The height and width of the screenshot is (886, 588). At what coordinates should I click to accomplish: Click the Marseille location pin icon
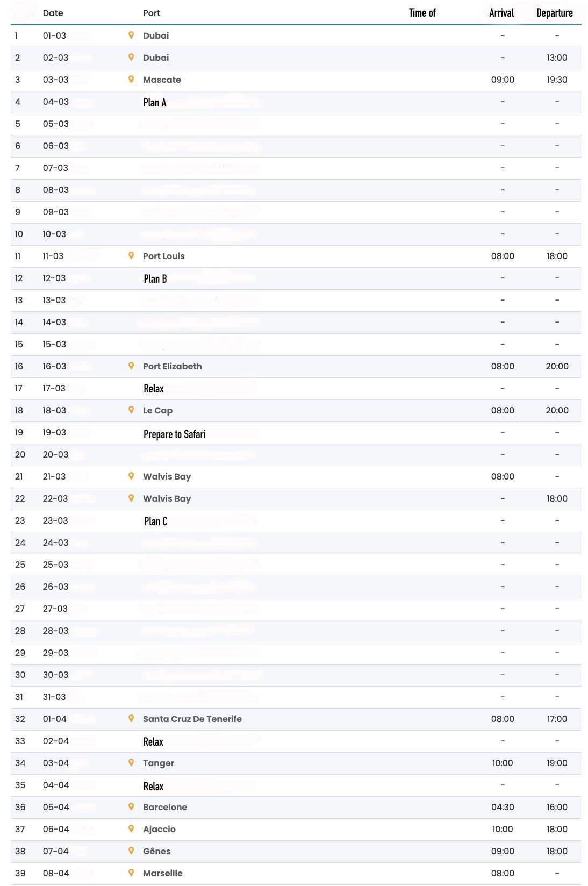[x=131, y=873]
